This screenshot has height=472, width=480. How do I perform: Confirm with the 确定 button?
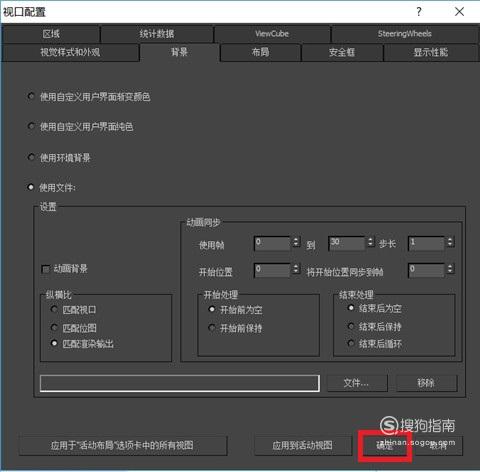[385, 446]
